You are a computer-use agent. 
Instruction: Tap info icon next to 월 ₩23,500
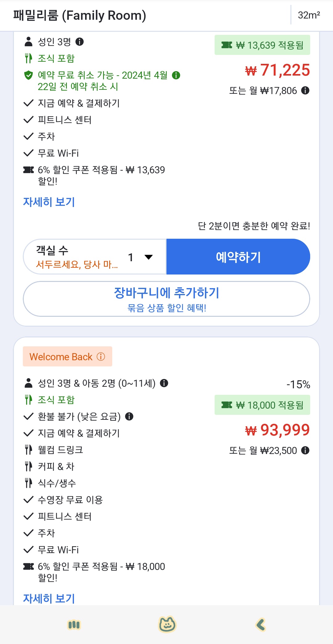coord(305,450)
